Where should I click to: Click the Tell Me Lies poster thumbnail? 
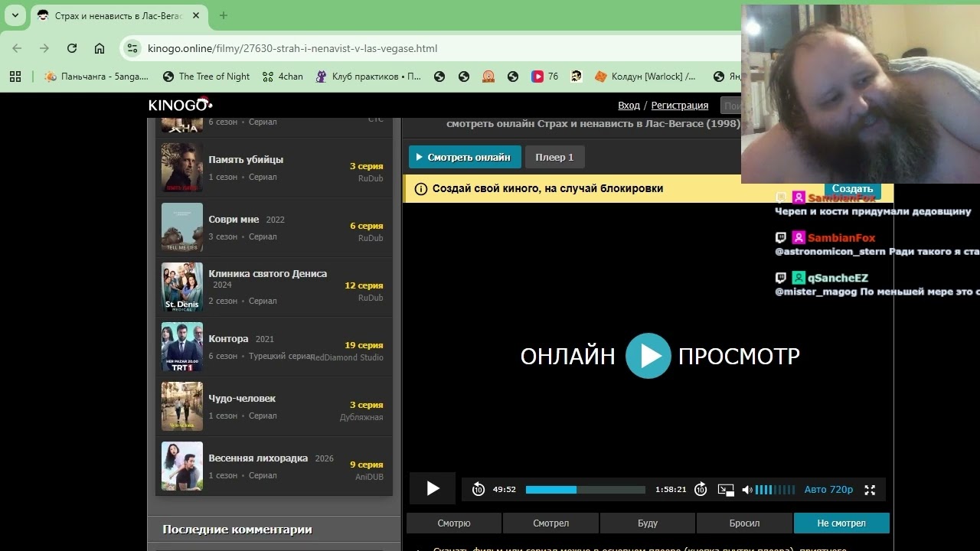[182, 227]
